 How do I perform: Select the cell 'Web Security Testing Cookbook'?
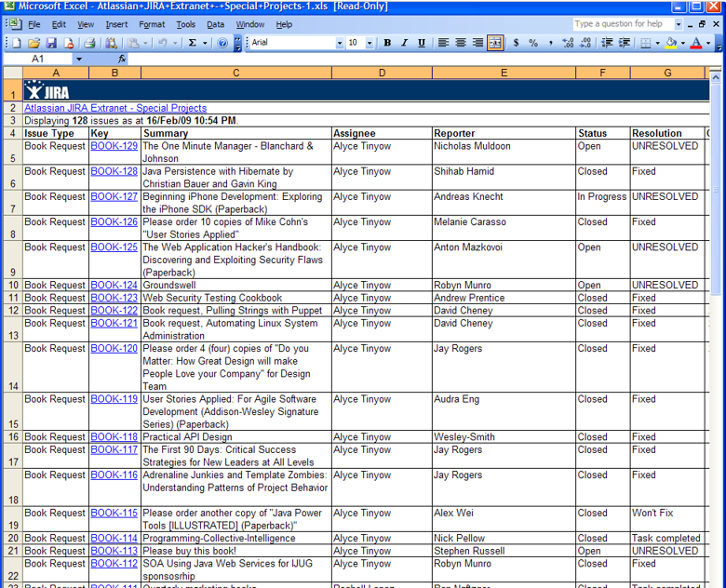click(x=236, y=298)
